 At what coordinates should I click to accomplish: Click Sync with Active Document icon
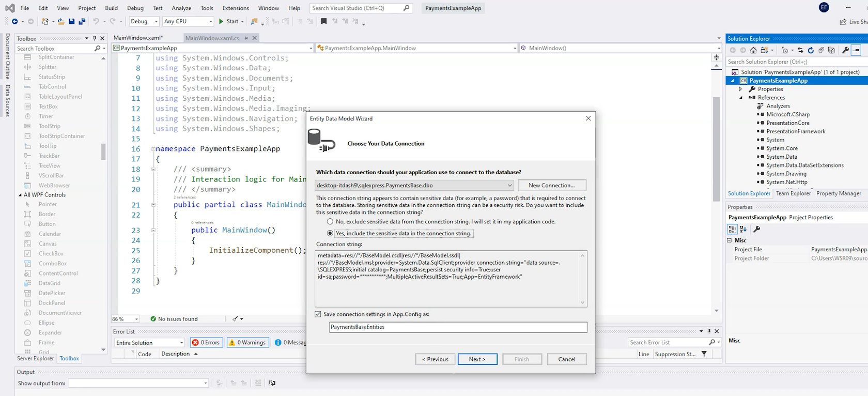click(800, 50)
